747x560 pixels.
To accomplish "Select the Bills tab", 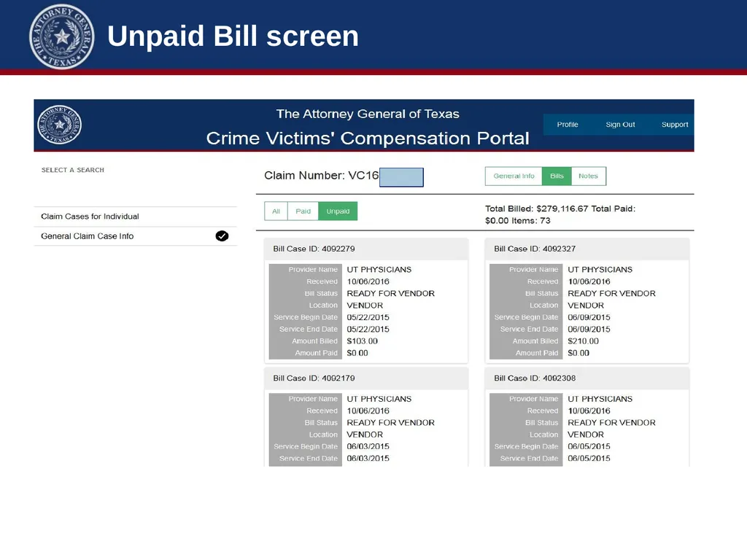I will [x=557, y=176].
